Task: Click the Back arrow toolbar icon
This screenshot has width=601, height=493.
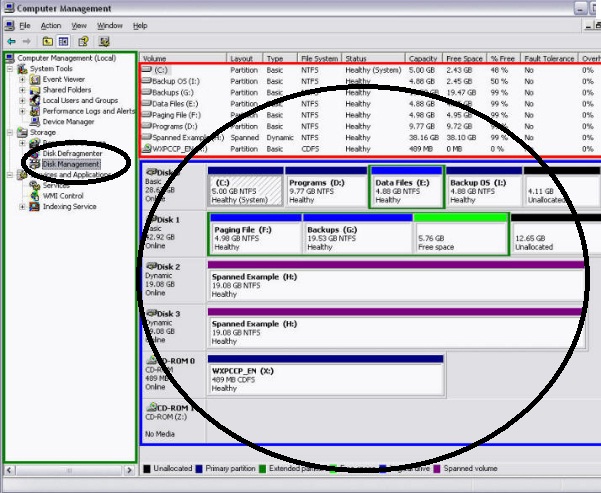Action: (x=10, y=42)
